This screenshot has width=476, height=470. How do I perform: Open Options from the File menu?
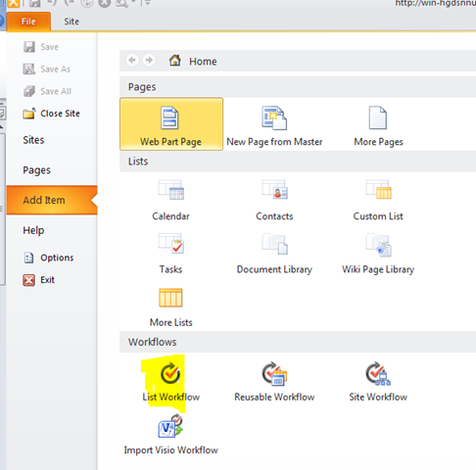[x=48, y=258]
